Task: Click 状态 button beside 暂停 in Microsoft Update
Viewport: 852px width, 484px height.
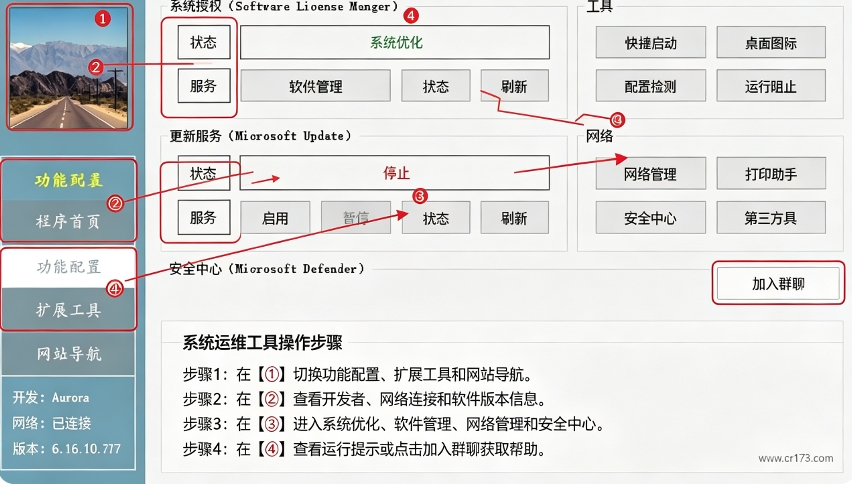Action: pyautogui.click(x=436, y=218)
